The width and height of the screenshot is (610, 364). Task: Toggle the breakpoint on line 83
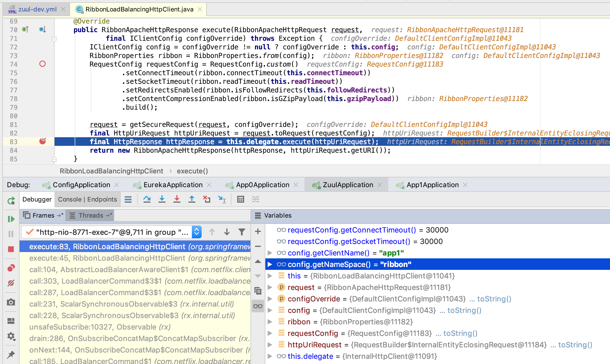pos(43,141)
